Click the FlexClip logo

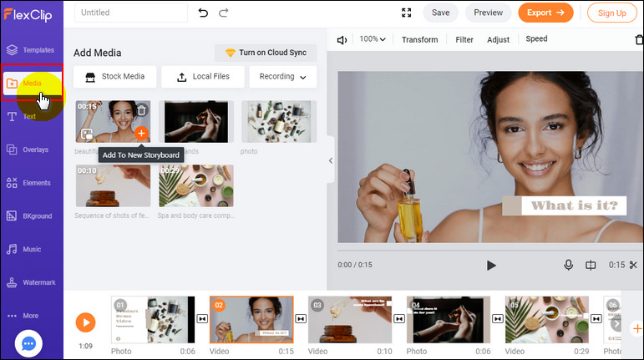[x=28, y=15]
